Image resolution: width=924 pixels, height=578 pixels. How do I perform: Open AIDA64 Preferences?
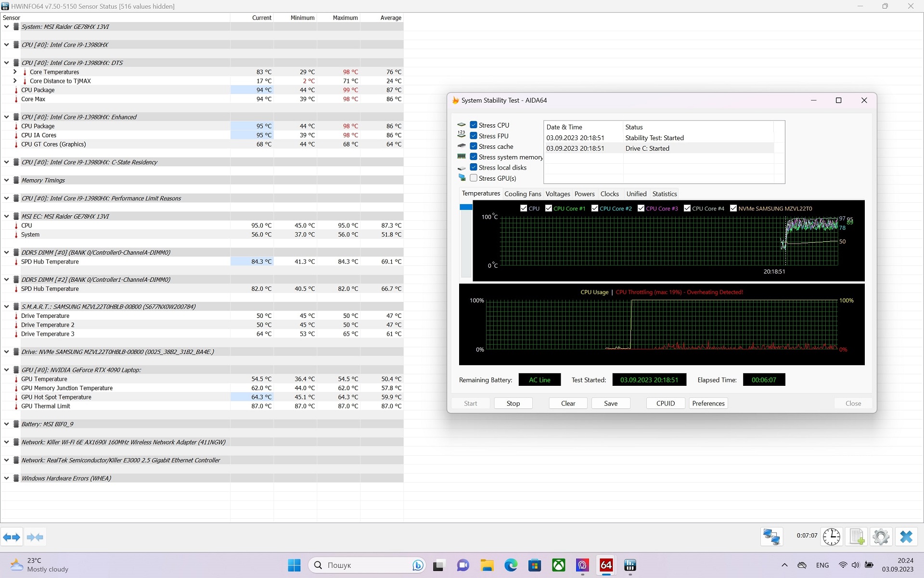coord(708,403)
